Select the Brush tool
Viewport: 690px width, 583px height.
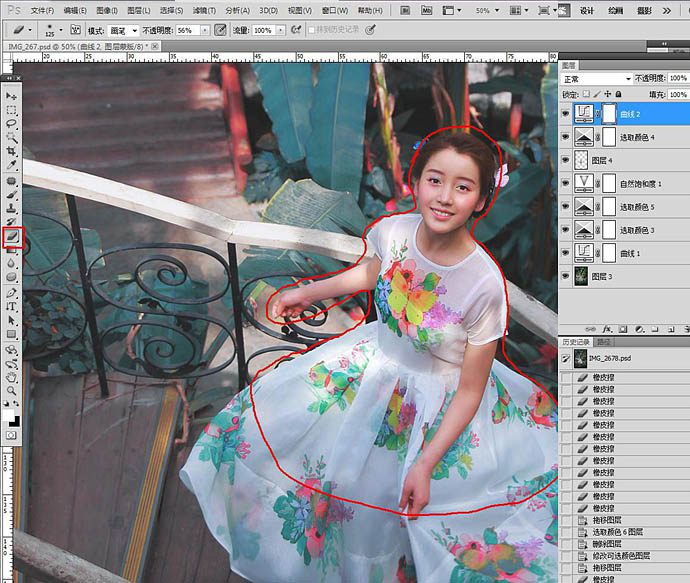(x=11, y=194)
